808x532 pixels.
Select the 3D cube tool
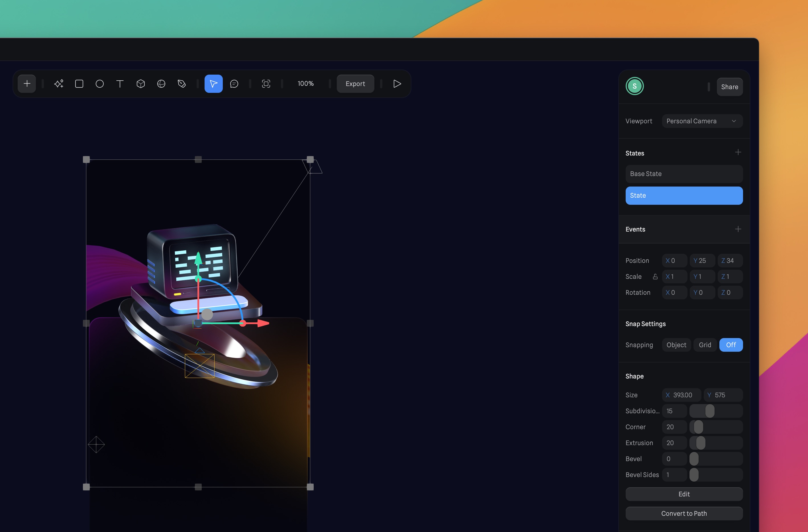click(x=140, y=83)
